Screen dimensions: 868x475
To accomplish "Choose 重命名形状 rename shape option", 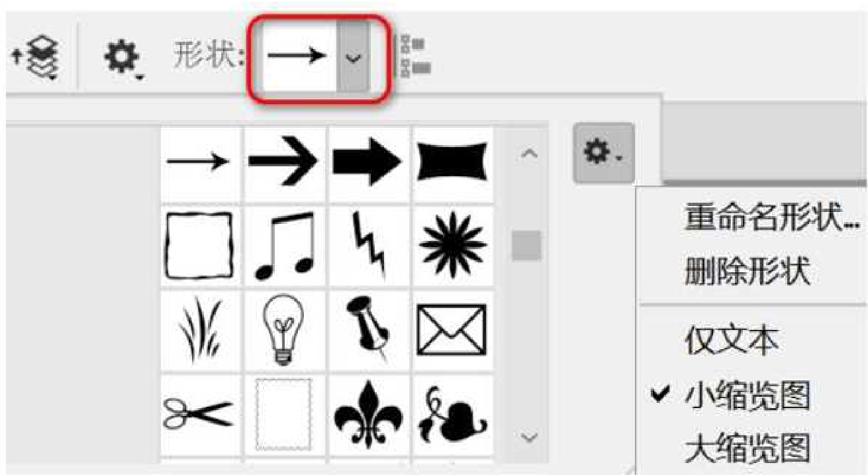I will pos(771,217).
